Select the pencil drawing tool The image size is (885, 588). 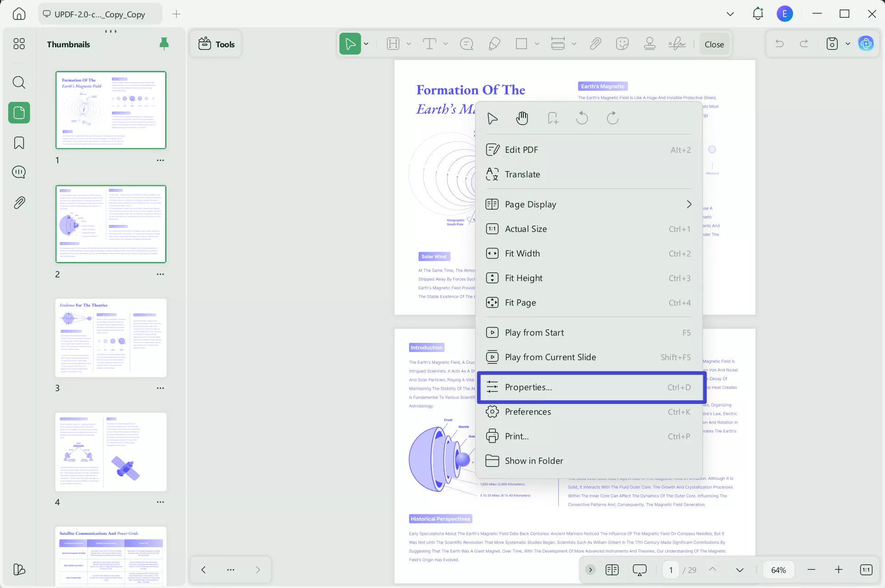[494, 44]
